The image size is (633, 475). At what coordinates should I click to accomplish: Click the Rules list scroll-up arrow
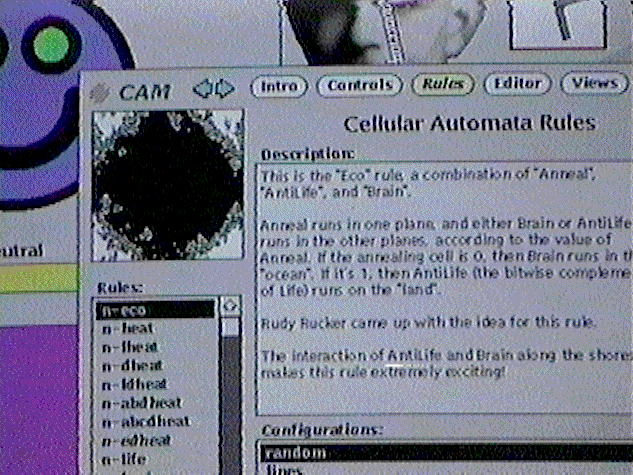click(x=231, y=306)
